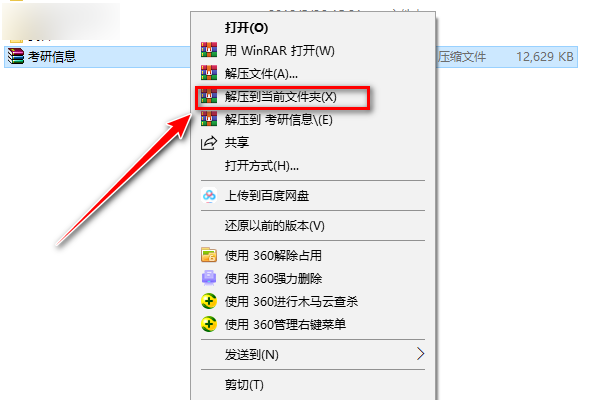Viewport: 600px width, 400px height.
Task: Click the 360解除占用 folder icon
Action: coord(209,255)
